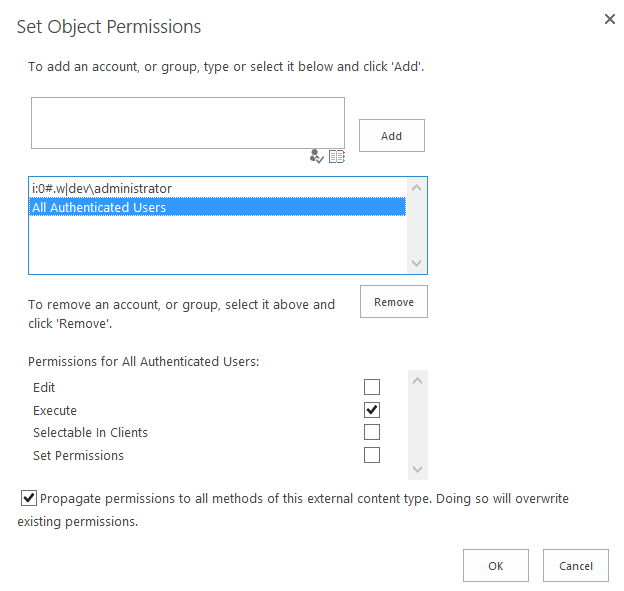Close the Set Object Permissions dialog
The width and height of the screenshot is (624, 591).
(610, 19)
